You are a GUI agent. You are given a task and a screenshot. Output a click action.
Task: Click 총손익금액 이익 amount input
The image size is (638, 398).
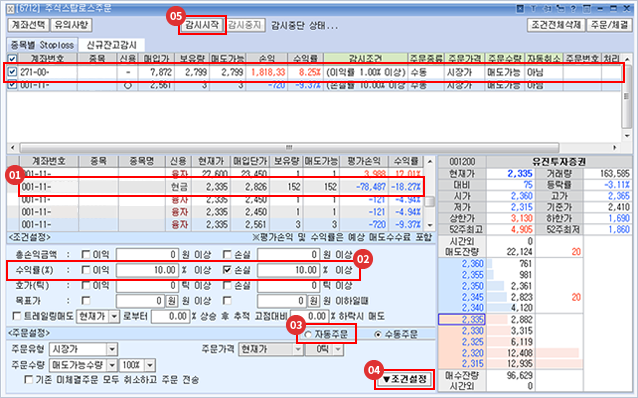(147, 255)
